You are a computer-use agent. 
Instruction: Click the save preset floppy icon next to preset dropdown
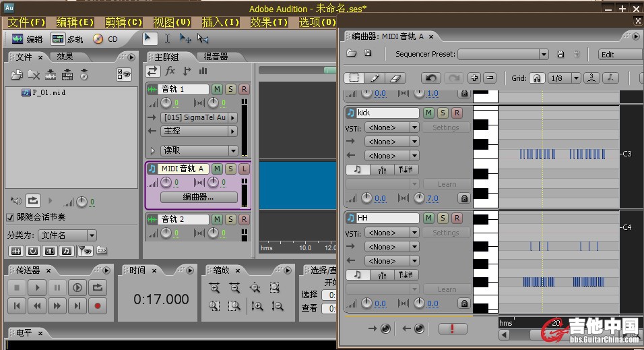coord(560,54)
